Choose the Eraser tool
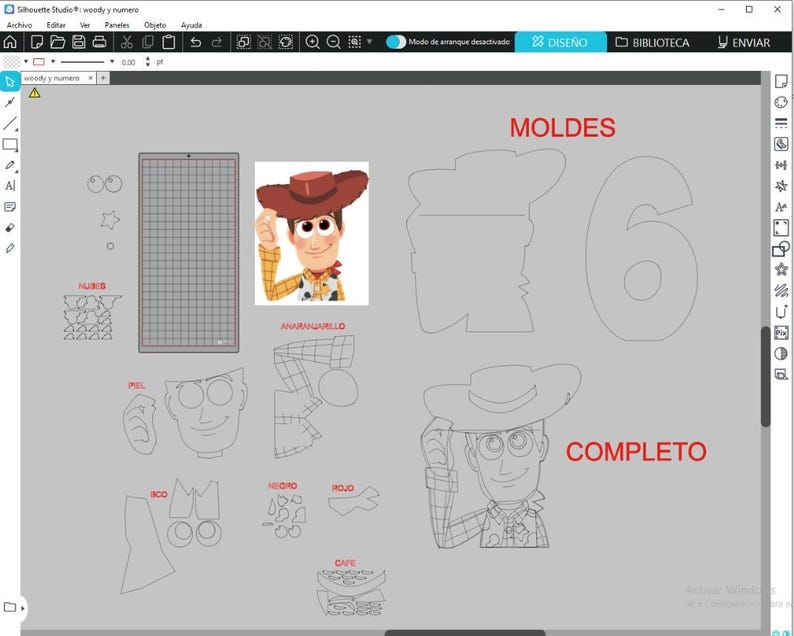This screenshot has height=636, width=794. pos(10,228)
